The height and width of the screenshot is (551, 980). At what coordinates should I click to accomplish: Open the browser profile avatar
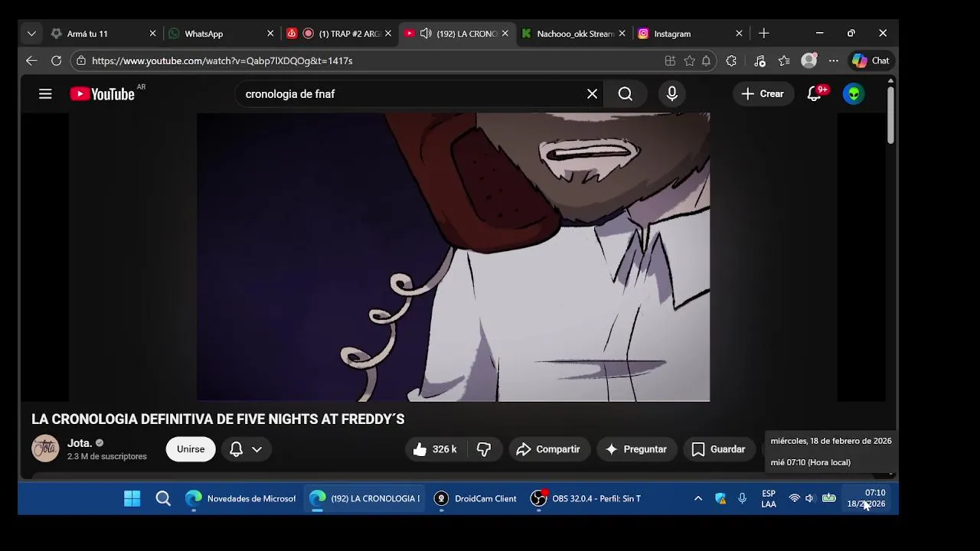(808, 60)
